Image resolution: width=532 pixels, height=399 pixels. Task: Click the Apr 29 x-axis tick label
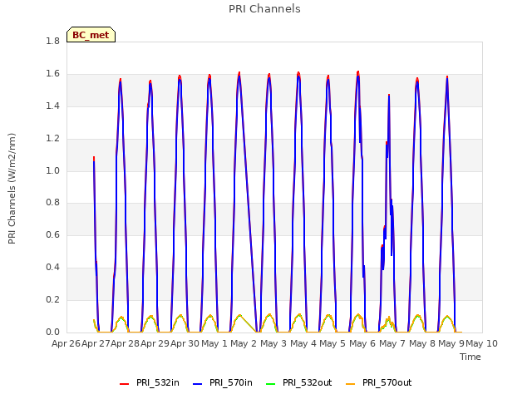[x=155, y=343]
